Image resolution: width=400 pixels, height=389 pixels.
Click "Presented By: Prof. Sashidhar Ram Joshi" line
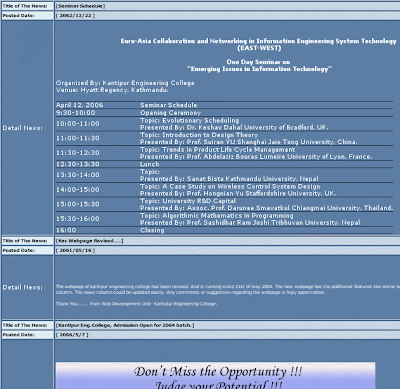(x=250, y=223)
